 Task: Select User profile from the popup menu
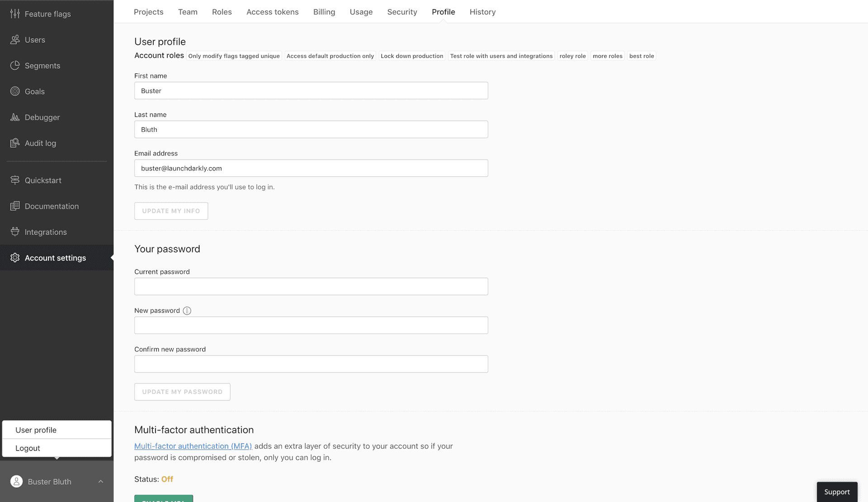[x=36, y=430]
